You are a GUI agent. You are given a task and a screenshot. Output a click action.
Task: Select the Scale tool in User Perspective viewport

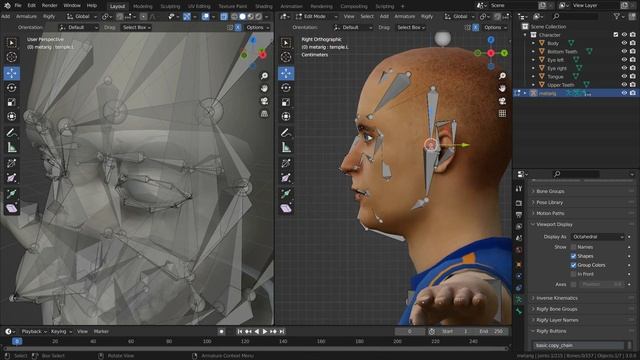point(11,102)
